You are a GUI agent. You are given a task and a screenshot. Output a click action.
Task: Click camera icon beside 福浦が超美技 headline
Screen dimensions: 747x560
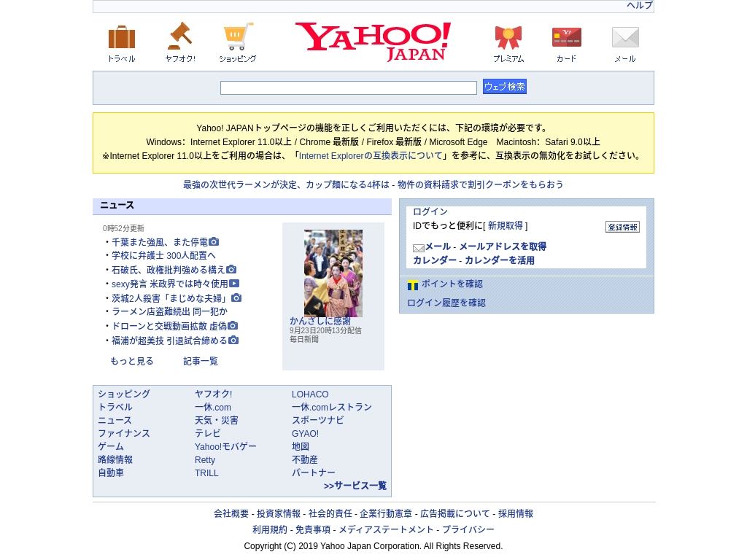click(x=233, y=340)
